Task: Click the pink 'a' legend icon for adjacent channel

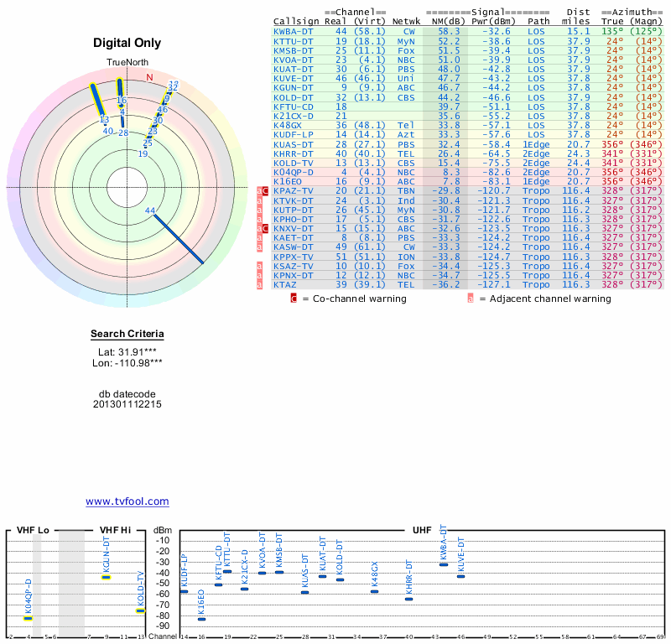Action: point(471,299)
